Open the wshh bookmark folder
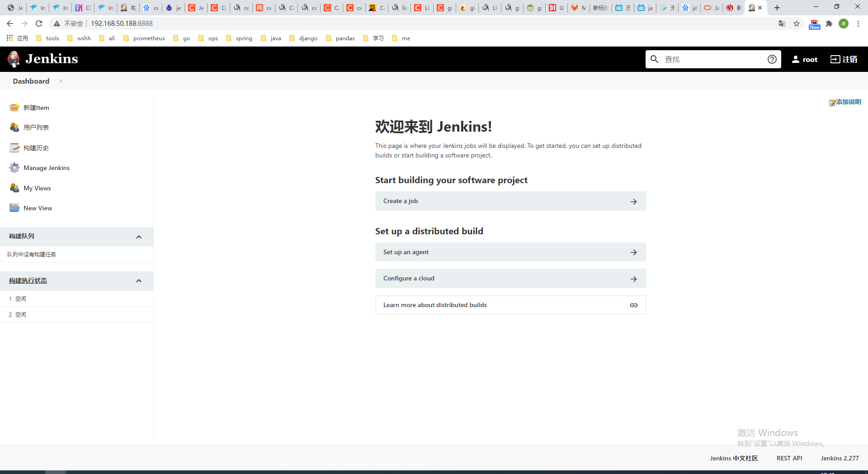 (79, 38)
